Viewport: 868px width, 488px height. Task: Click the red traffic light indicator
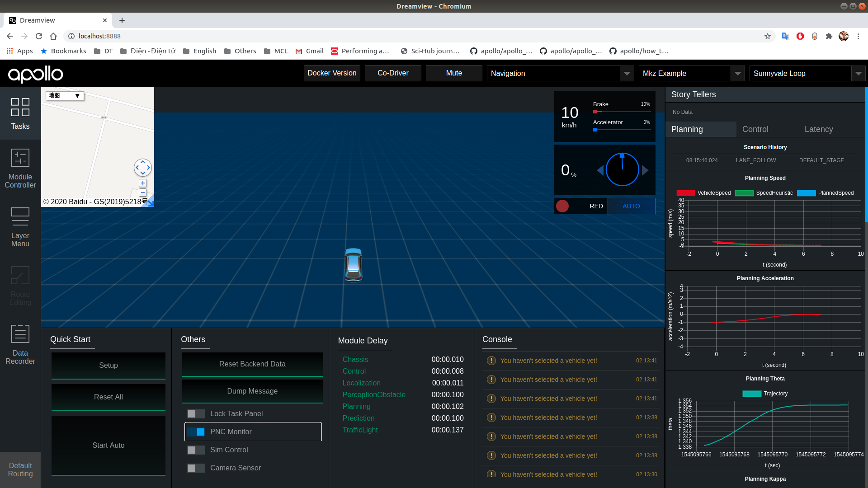[x=562, y=206]
